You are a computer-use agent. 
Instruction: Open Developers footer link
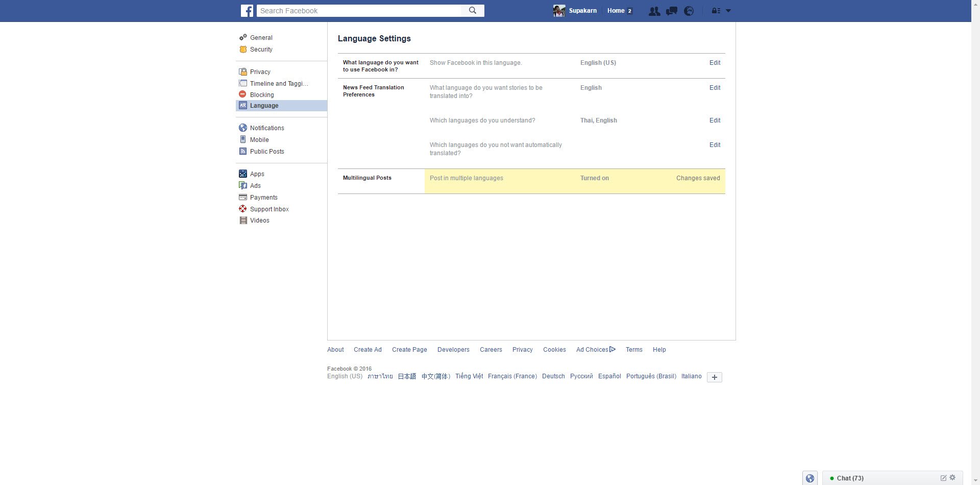[x=453, y=350]
